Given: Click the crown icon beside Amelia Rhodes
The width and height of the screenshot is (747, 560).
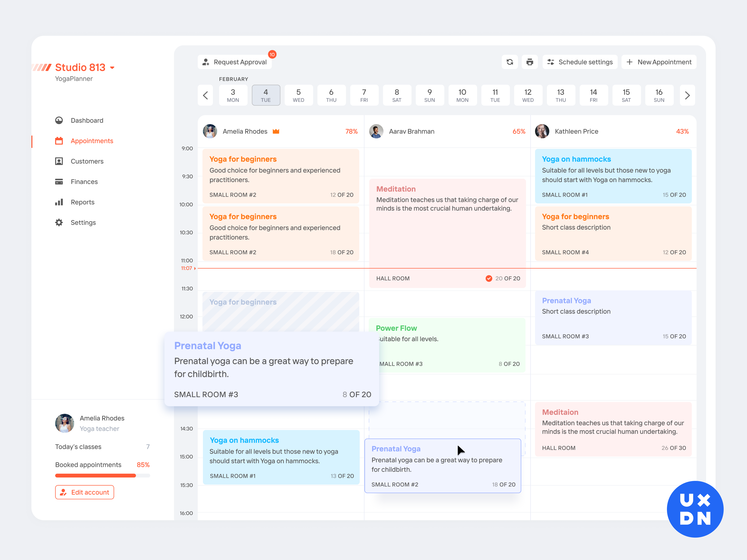Looking at the screenshot, I should click(276, 131).
